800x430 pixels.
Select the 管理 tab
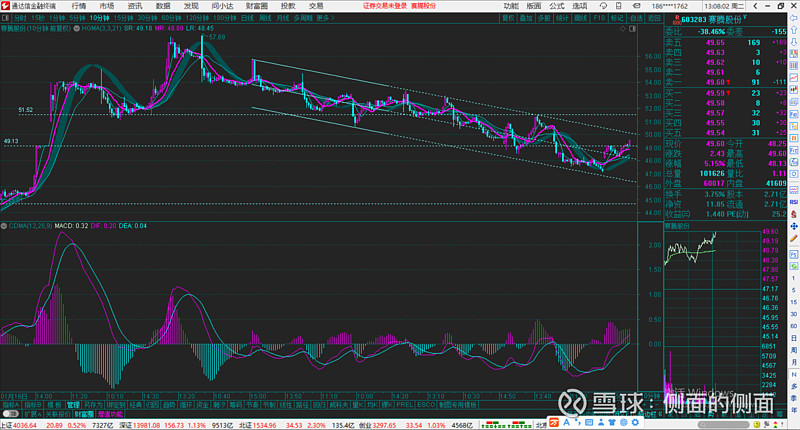(72, 404)
